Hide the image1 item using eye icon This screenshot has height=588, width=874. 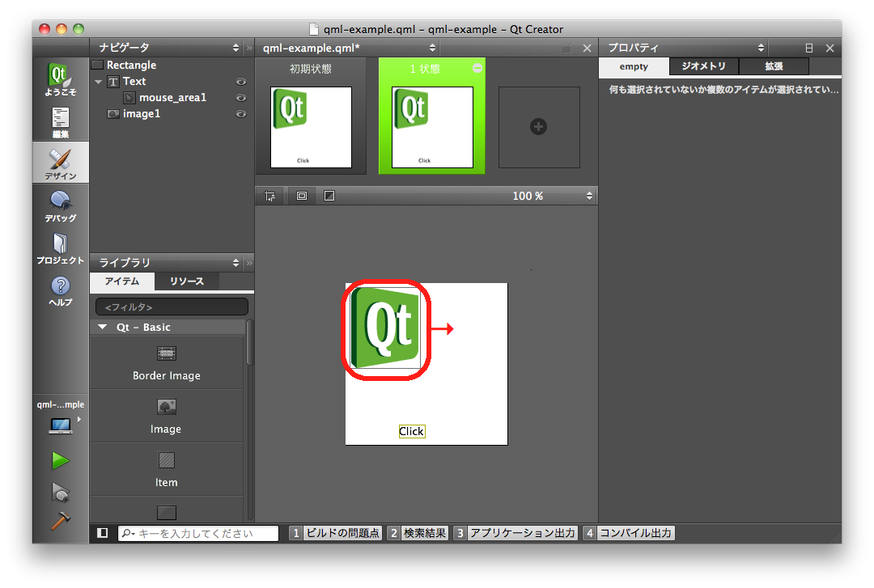tap(240, 114)
